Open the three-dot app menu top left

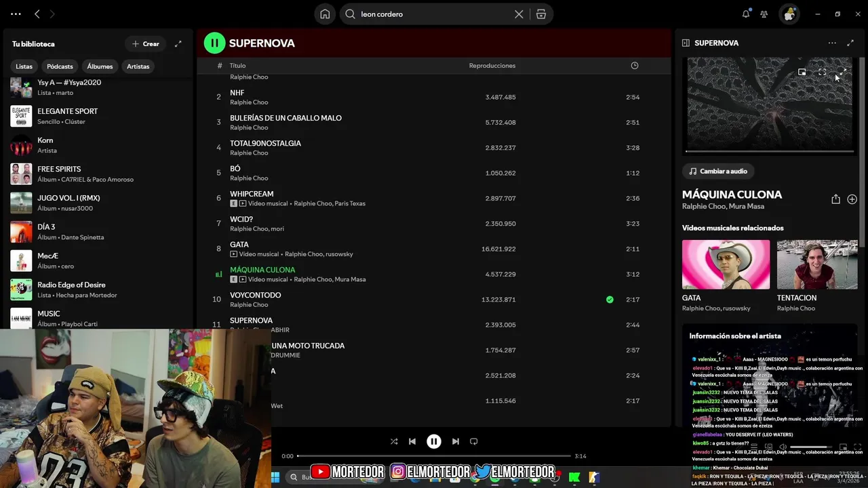point(16,14)
